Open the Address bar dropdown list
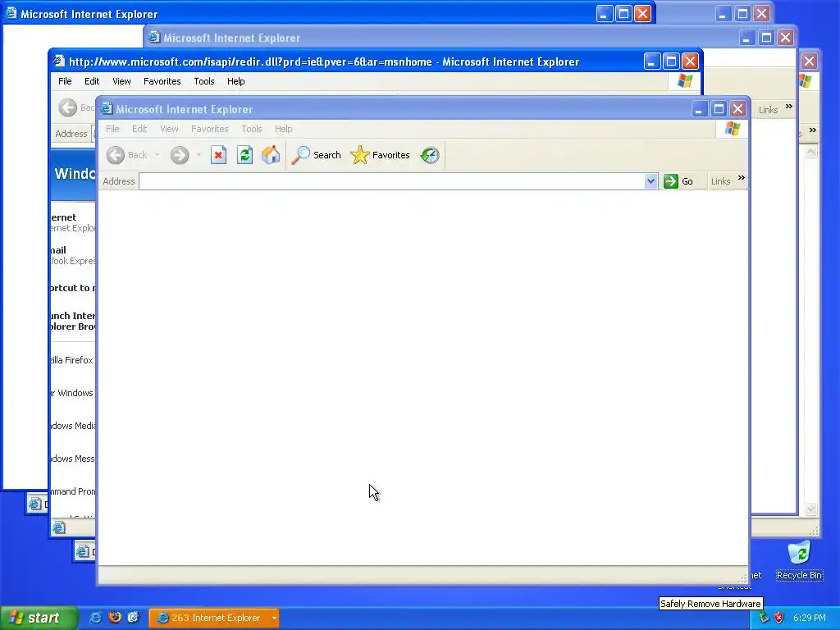The width and height of the screenshot is (840, 630). click(x=651, y=181)
